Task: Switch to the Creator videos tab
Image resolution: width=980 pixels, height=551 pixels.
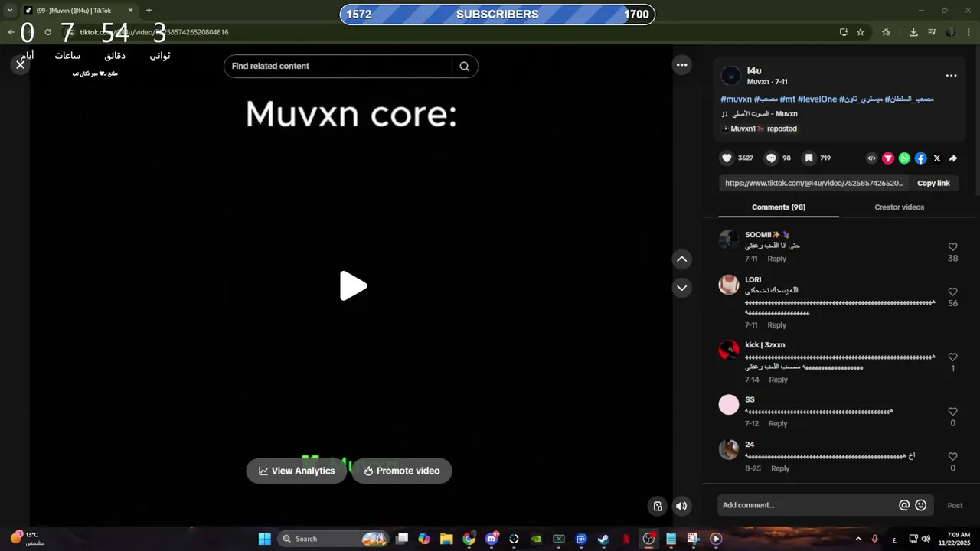Action: click(899, 207)
